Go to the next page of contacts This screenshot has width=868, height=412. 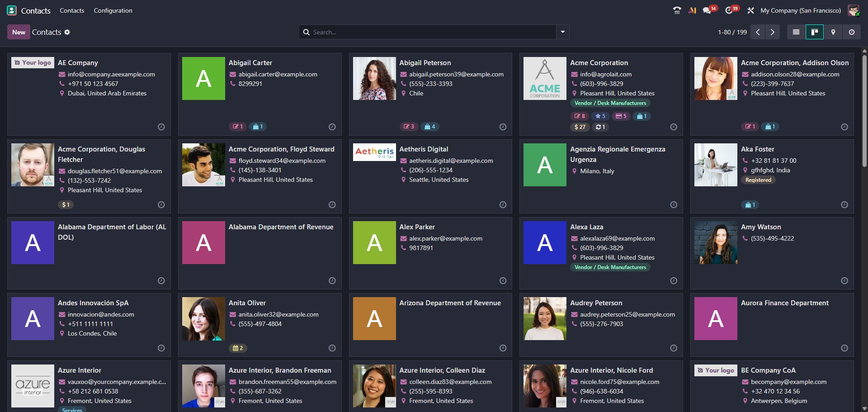click(773, 32)
